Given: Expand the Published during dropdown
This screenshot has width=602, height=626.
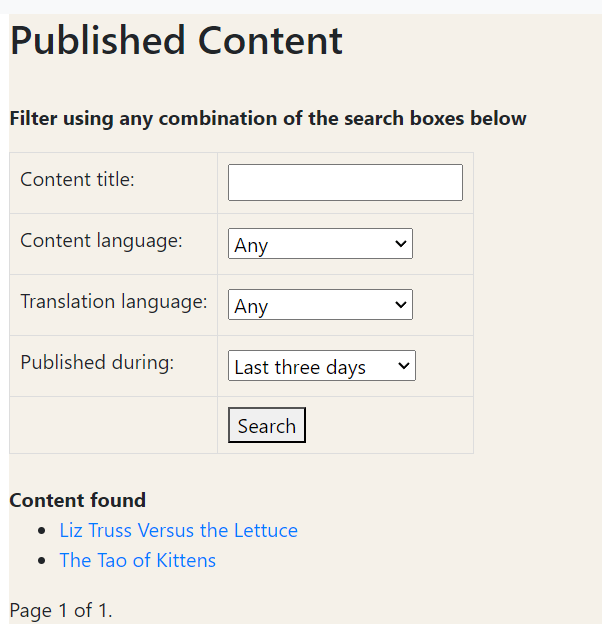Looking at the screenshot, I should tap(321, 366).
